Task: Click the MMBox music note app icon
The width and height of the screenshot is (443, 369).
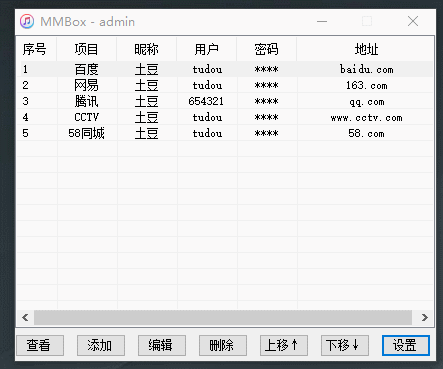Action: (x=27, y=22)
